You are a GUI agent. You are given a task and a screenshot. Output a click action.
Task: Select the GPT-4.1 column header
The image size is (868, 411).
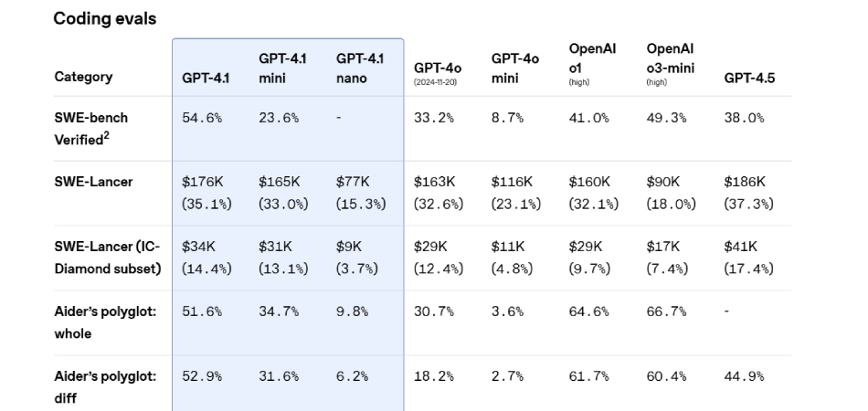pyautogui.click(x=206, y=78)
